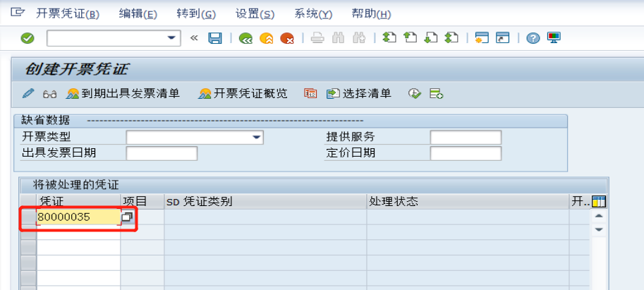Screen dimensions: 644x290
Task: Open the 帮助(H) menu
Action: (371, 14)
